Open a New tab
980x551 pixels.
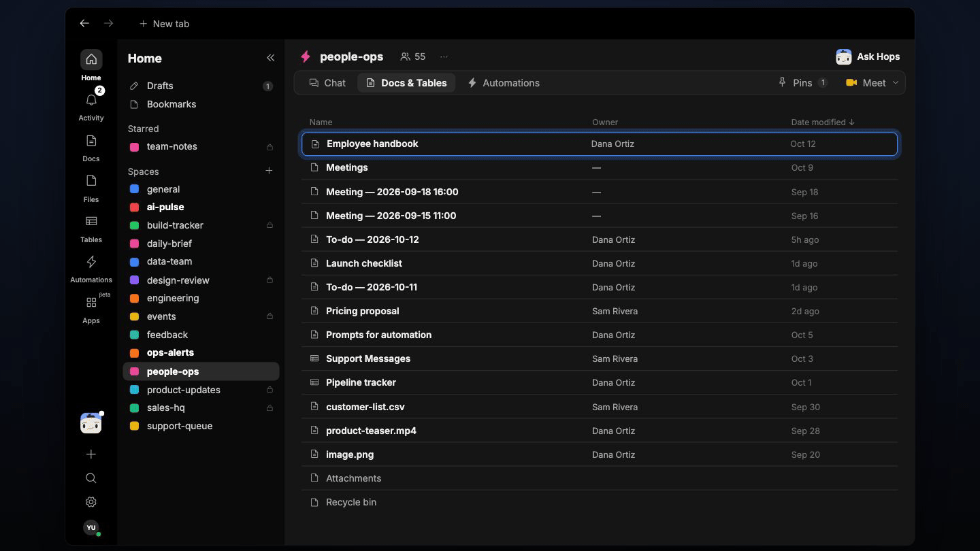164,23
